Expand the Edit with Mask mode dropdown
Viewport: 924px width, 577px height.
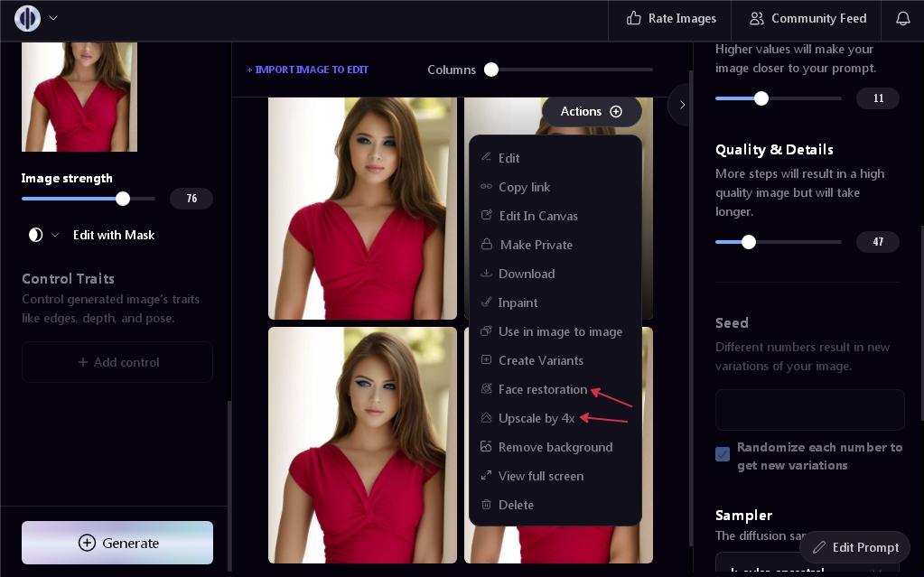(x=54, y=235)
